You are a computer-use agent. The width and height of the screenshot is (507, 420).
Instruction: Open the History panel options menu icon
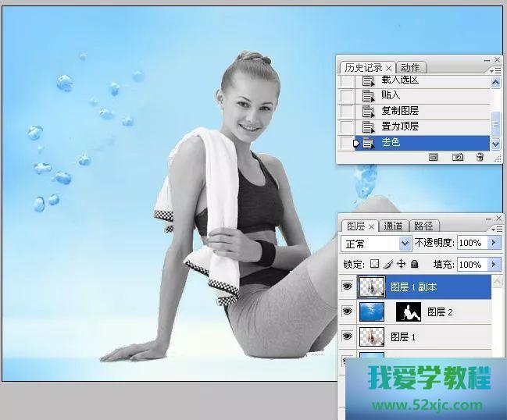(x=497, y=70)
